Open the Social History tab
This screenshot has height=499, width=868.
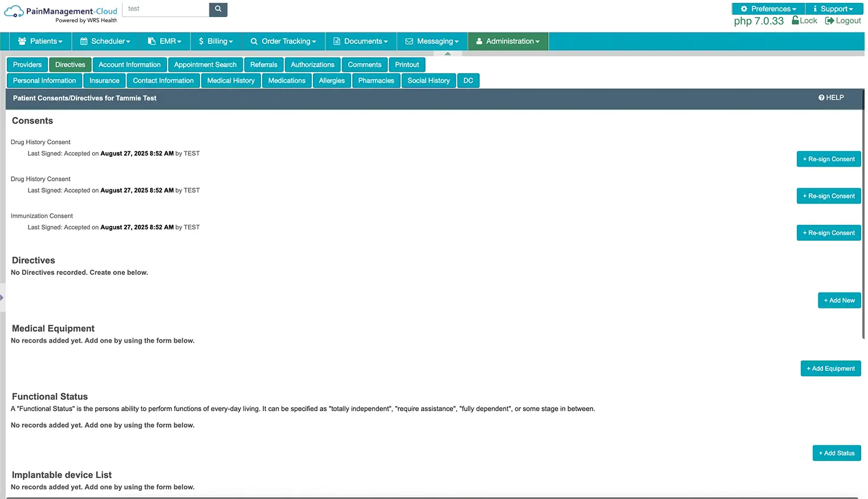[x=428, y=80]
